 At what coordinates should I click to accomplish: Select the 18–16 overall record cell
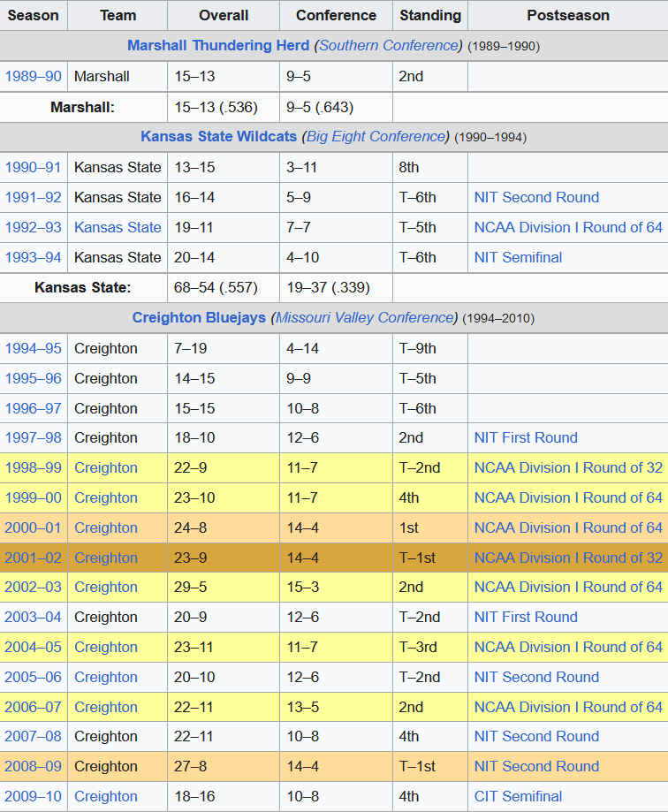pos(224,796)
